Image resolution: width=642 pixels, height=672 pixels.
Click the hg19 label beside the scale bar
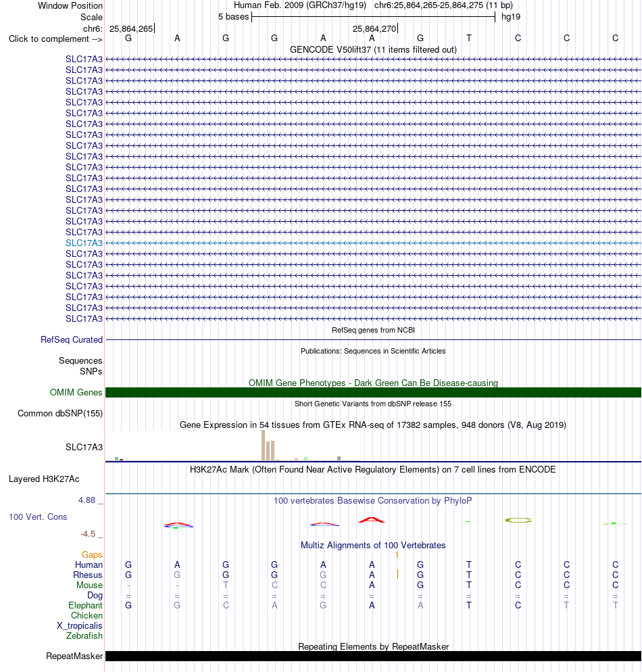[511, 17]
